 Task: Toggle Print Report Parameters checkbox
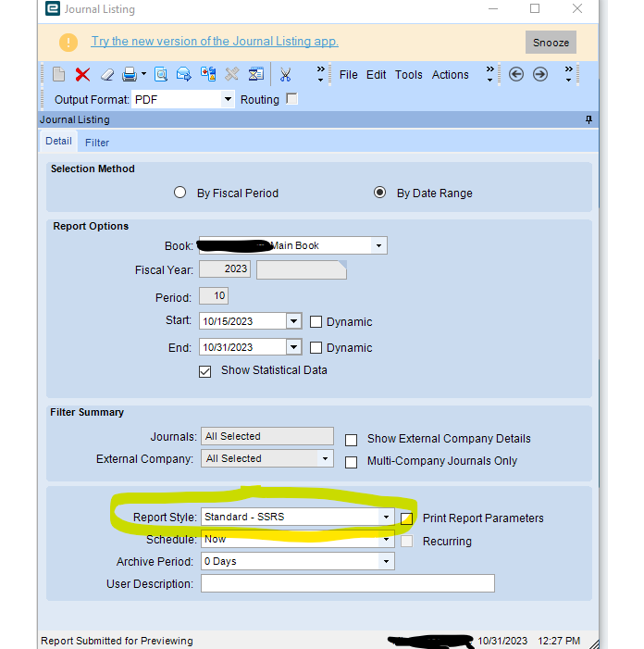pos(406,518)
